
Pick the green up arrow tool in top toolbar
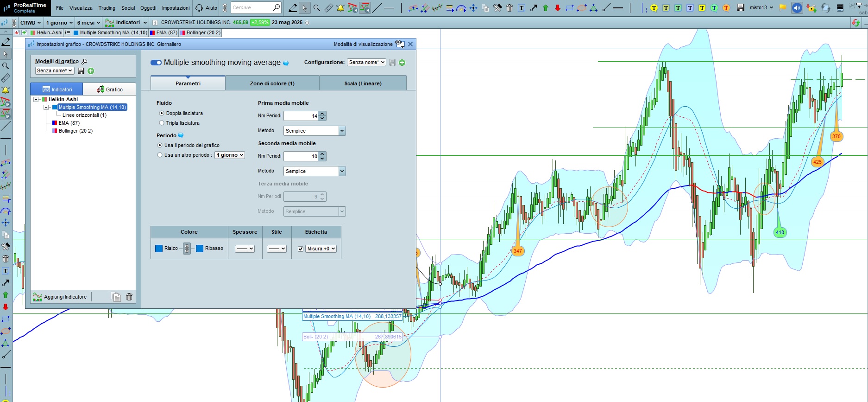click(546, 8)
